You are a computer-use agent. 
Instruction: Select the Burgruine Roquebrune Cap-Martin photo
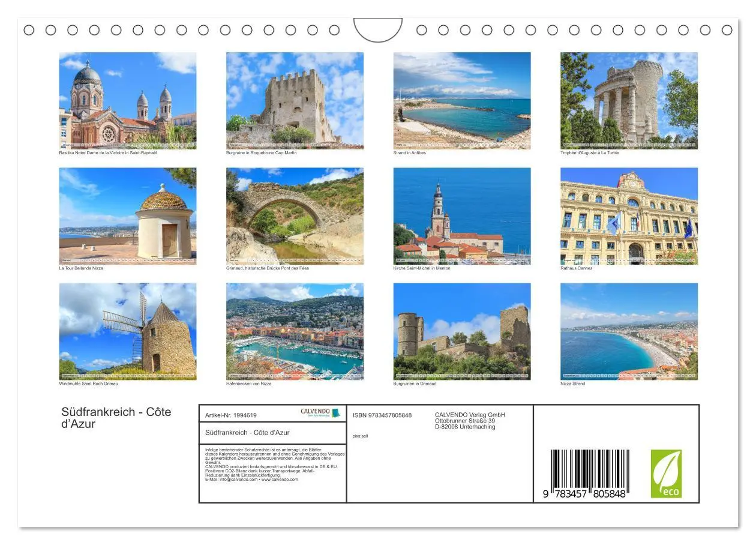point(295,100)
